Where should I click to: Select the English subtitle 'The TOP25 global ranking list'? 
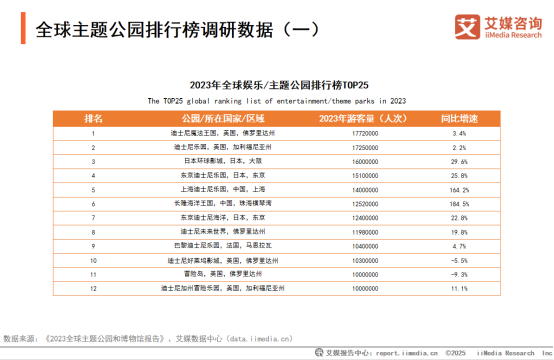click(277, 101)
